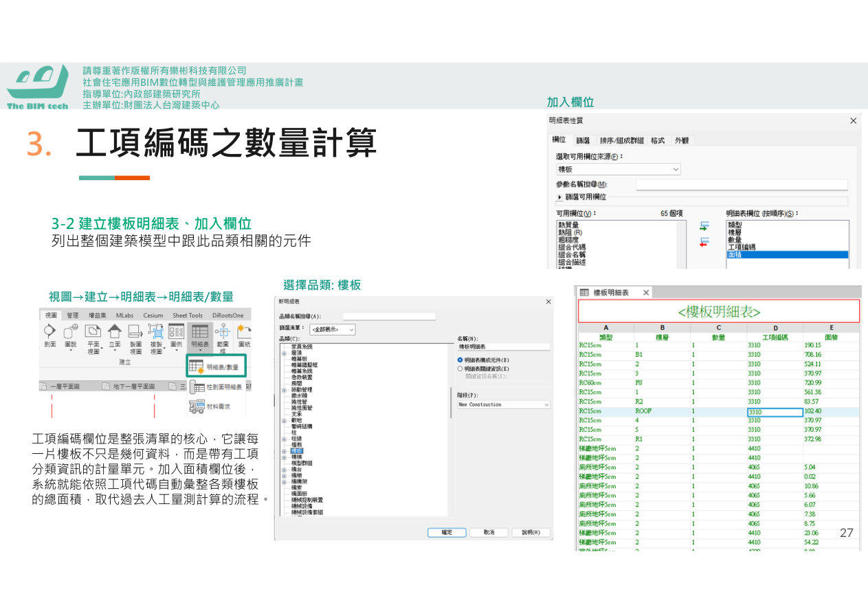This screenshot has height=614, width=868.
Task: Choose 明細表/數量 from the dropdown menu
Action: point(214,366)
